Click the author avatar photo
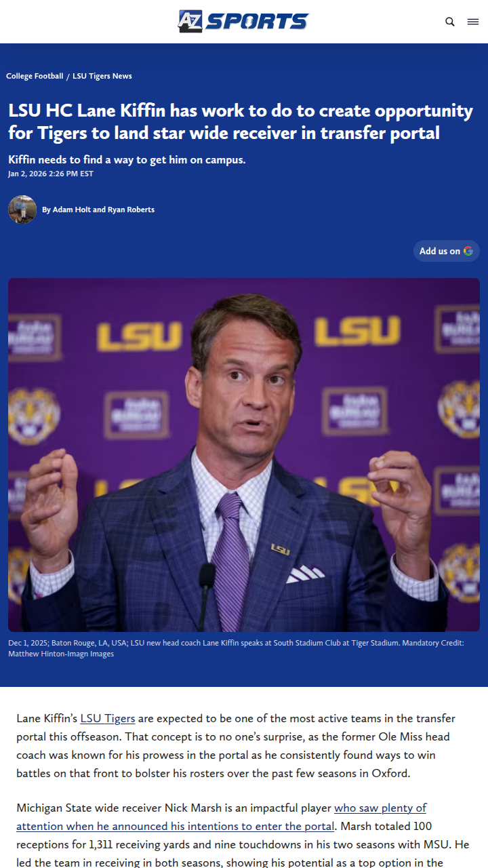The width and height of the screenshot is (488, 868). coord(22,210)
